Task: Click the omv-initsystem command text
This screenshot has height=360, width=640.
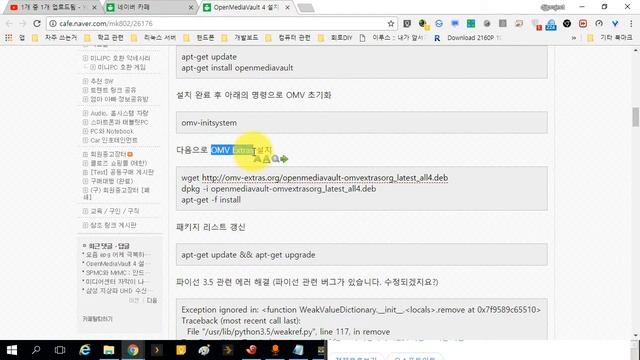Action: [x=209, y=123]
